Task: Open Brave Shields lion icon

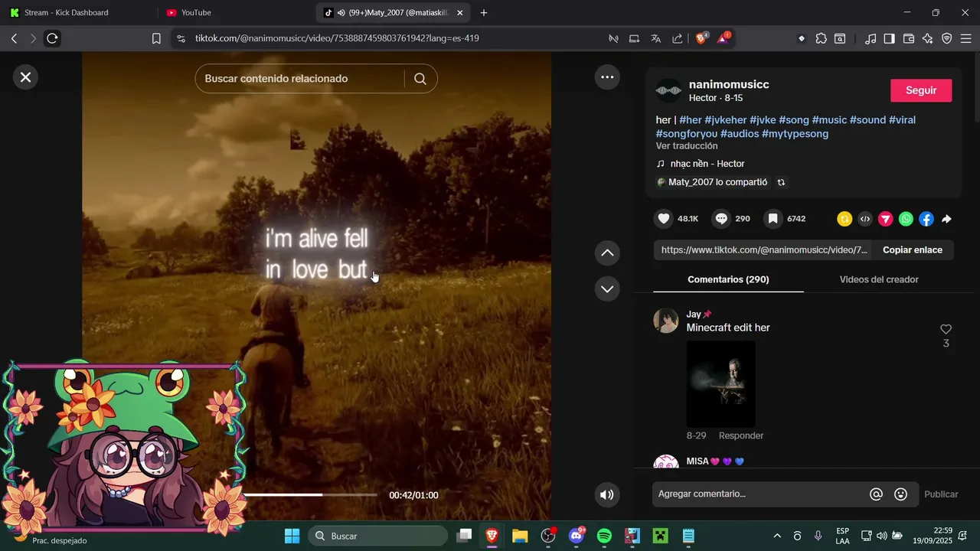Action: click(x=701, y=37)
